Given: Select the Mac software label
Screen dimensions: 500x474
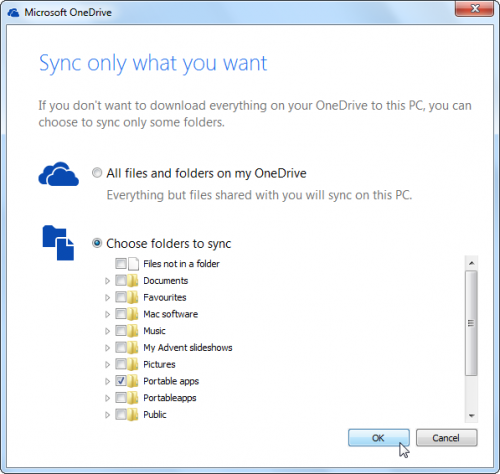Looking at the screenshot, I should [x=170, y=314].
